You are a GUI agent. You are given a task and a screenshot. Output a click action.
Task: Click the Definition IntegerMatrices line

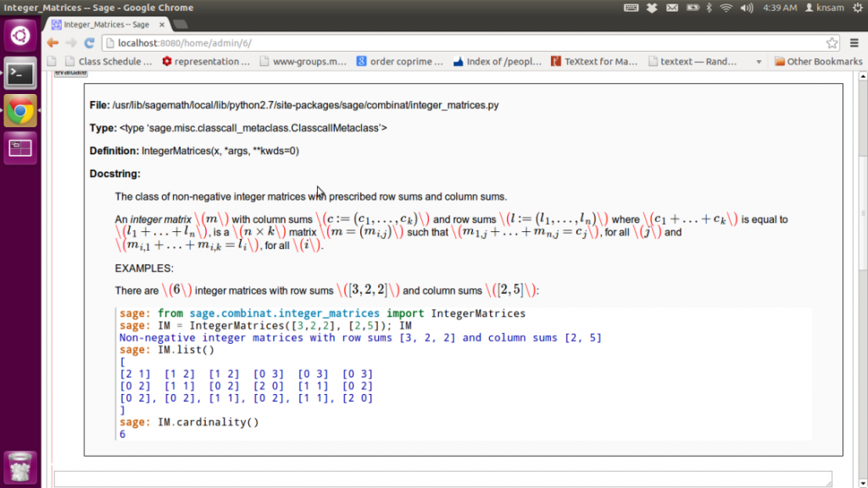tap(194, 151)
